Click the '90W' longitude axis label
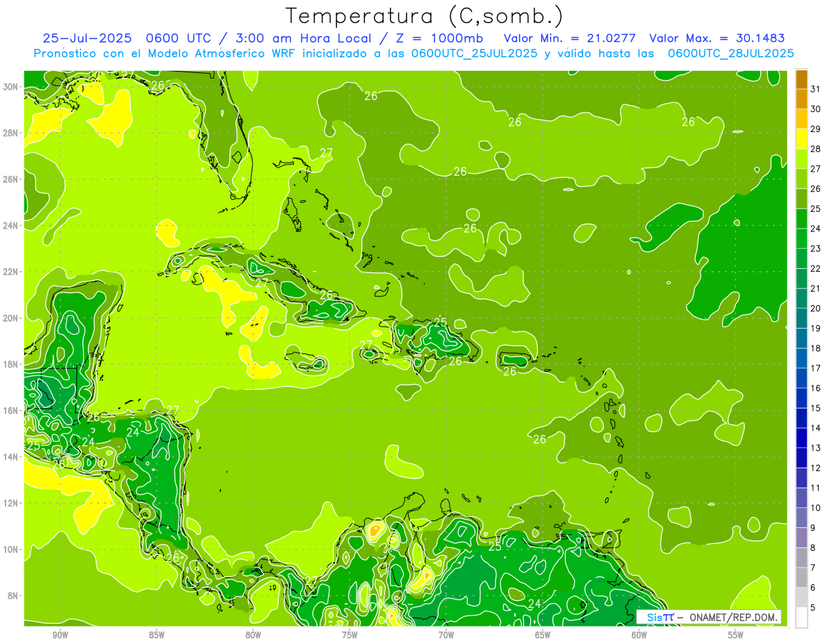This screenshot has width=834, height=644. [60, 635]
